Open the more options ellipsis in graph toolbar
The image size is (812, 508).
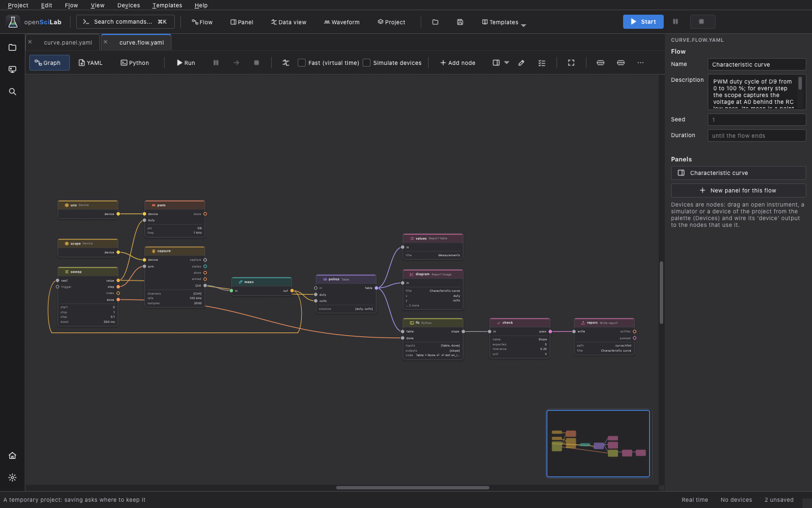[x=641, y=63]
